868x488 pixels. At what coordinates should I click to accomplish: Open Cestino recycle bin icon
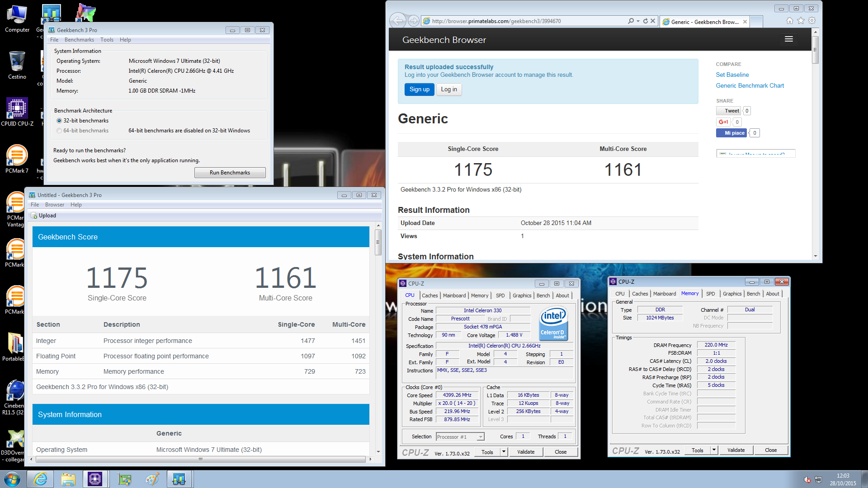coord(17,65)
